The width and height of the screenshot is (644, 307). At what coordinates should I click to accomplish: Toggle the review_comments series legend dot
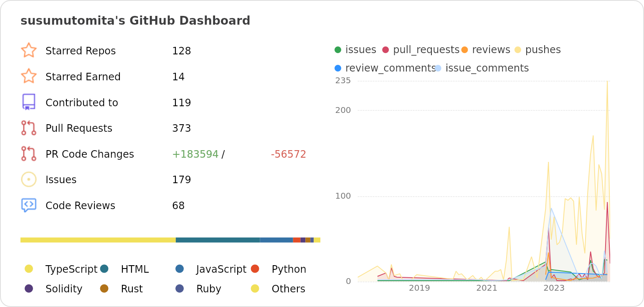pos(338,68)
